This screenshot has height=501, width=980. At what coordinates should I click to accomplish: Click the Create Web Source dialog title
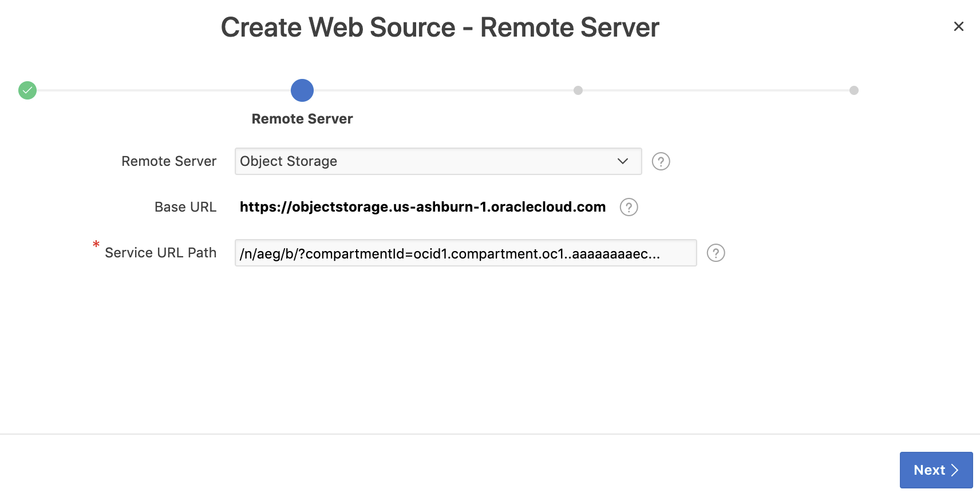click(440, 27)
